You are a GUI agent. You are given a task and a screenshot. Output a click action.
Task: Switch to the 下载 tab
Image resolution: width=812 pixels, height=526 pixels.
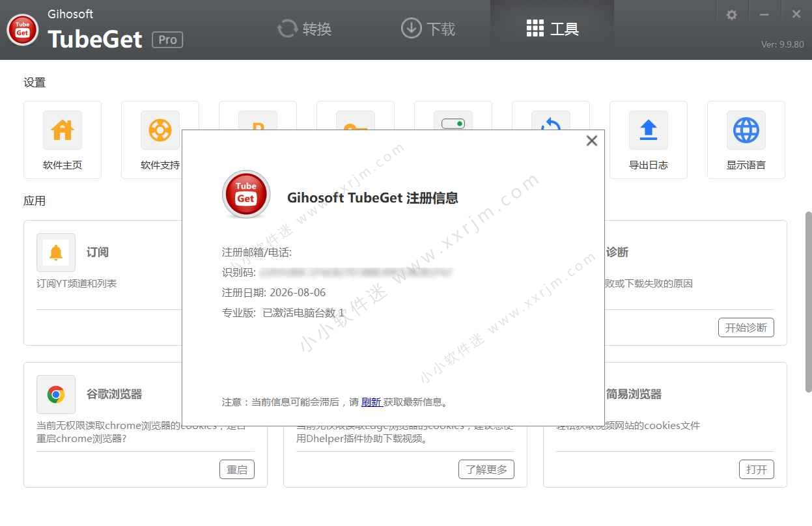[428, 29]
